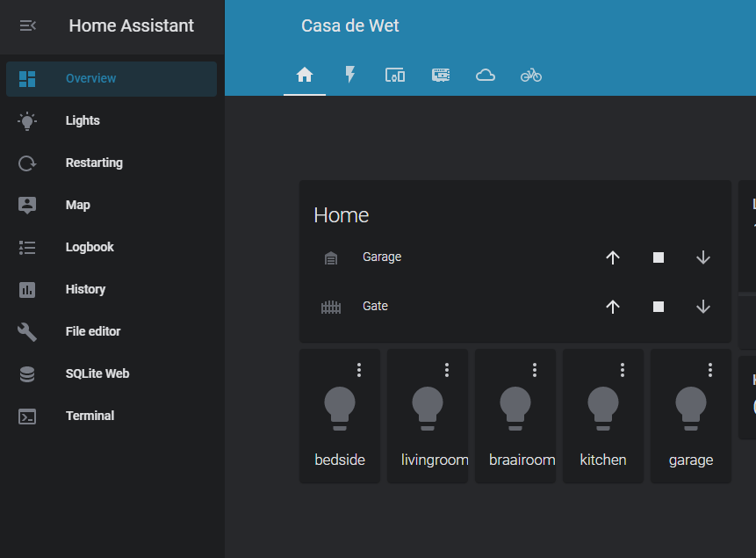Open the History panel in the sidebar
756x558 pixels.
click(x=112, y=290)
